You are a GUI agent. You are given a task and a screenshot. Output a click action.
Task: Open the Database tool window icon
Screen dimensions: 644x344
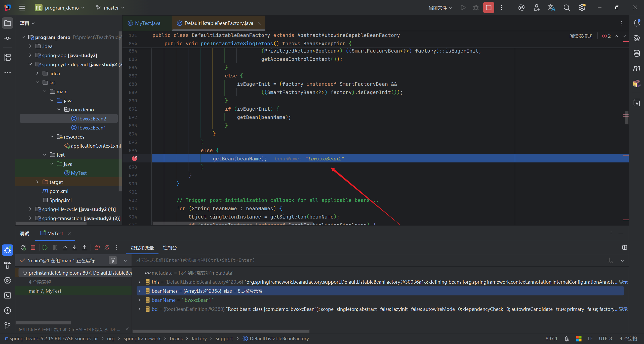click(x=636, y=53)
